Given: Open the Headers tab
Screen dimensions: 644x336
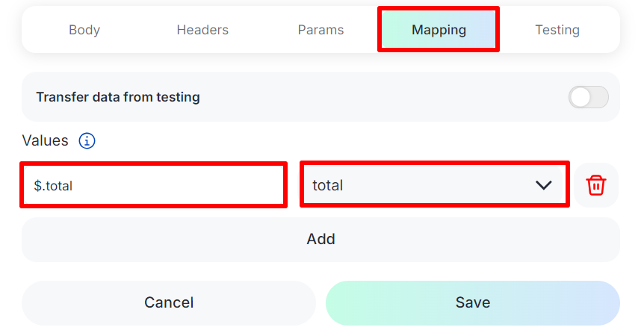Looking at the screenshot, I should tap(202, 31).
